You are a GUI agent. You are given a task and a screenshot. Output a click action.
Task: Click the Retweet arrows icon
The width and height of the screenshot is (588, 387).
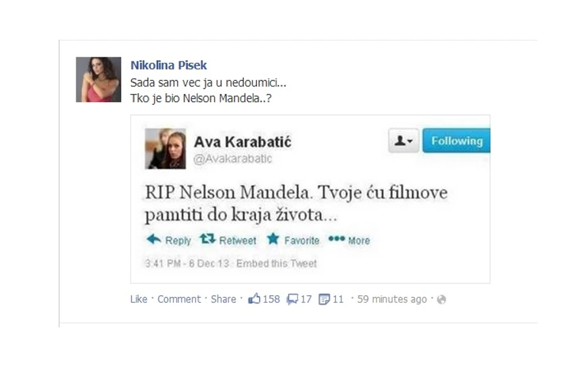tap(207, 238)
